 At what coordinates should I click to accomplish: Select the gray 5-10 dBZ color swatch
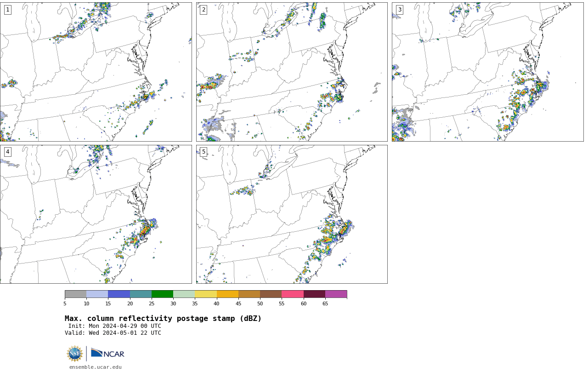(x=75, y=294)
